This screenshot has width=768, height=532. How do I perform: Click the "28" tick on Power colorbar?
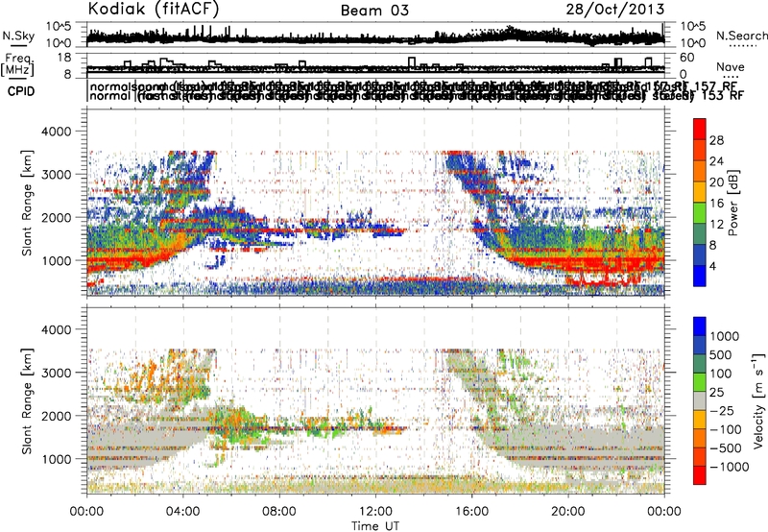click(716, 140)
